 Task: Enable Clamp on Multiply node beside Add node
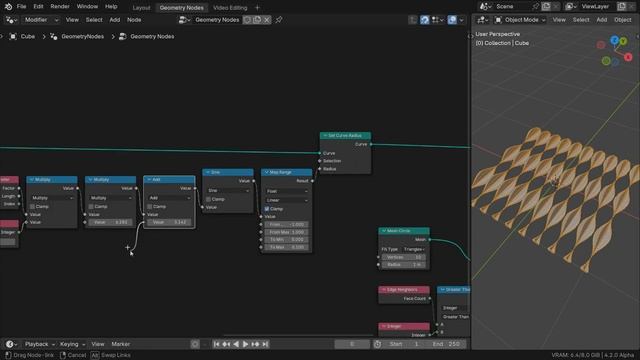click(x=91, y=207)
